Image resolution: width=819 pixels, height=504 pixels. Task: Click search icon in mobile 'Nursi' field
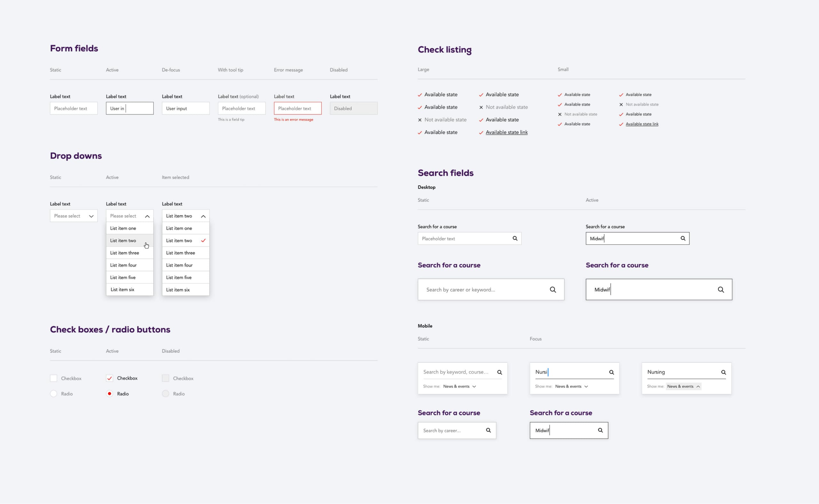(611, 372)
